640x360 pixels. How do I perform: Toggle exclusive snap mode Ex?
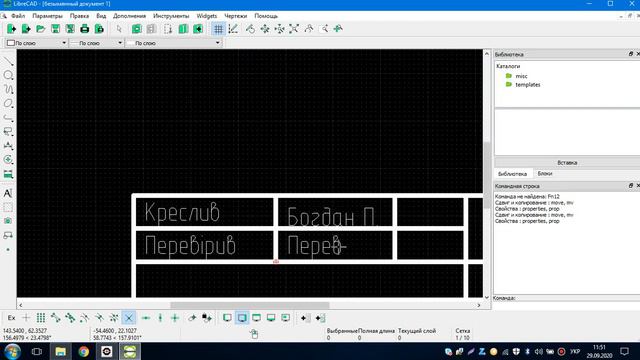pos(11,318)
